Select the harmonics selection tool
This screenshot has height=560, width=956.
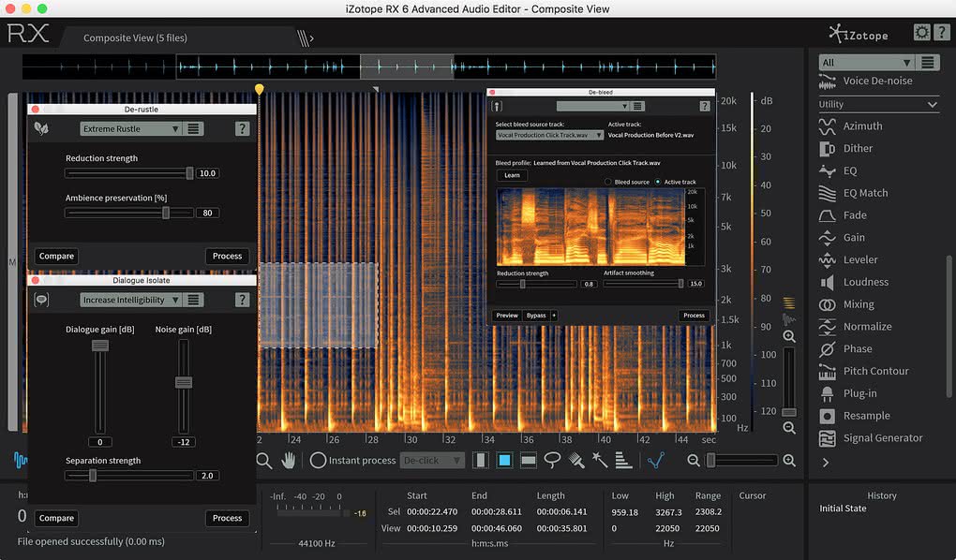coord(623,461)
